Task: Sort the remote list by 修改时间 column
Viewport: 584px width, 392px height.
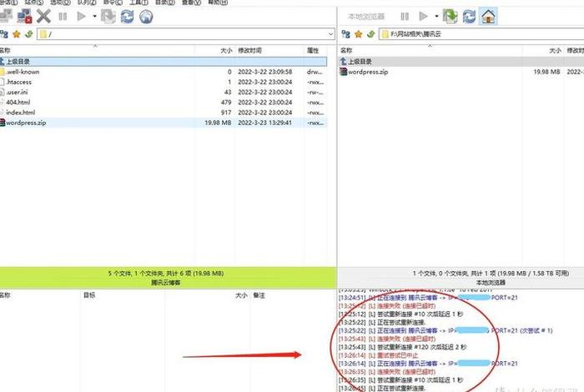Action: pyautogui.click(x=249, y=50)
